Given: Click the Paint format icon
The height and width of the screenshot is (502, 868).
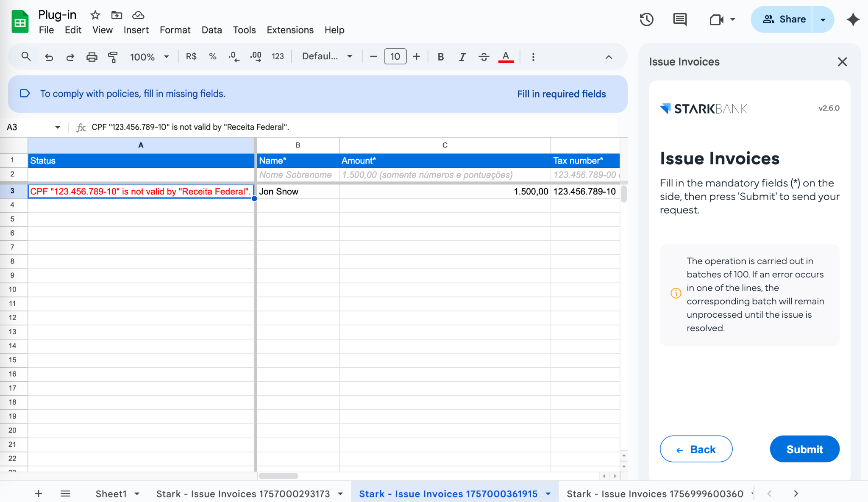Looking at the screenshot, I should [x=113, y=57].
